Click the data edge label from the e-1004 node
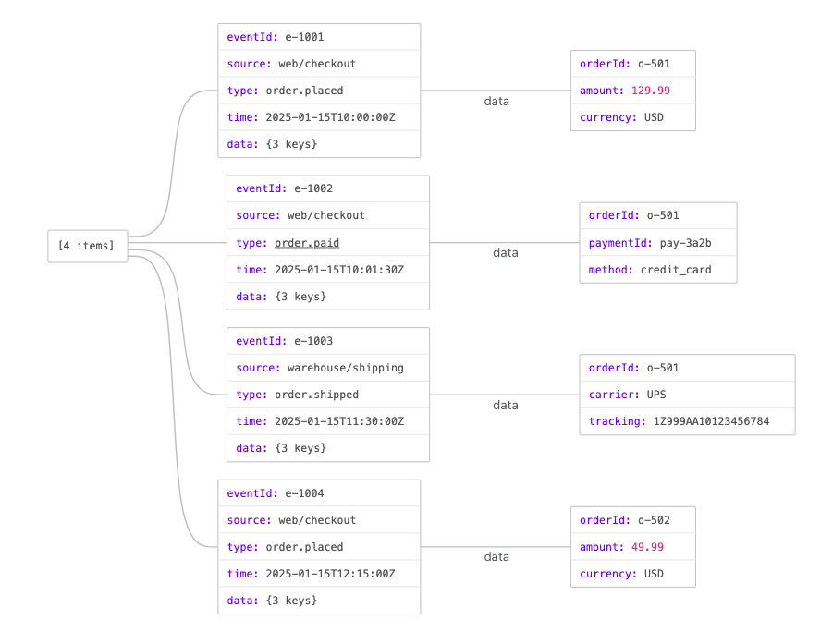The image size is (833, 644). pos(496,557)
